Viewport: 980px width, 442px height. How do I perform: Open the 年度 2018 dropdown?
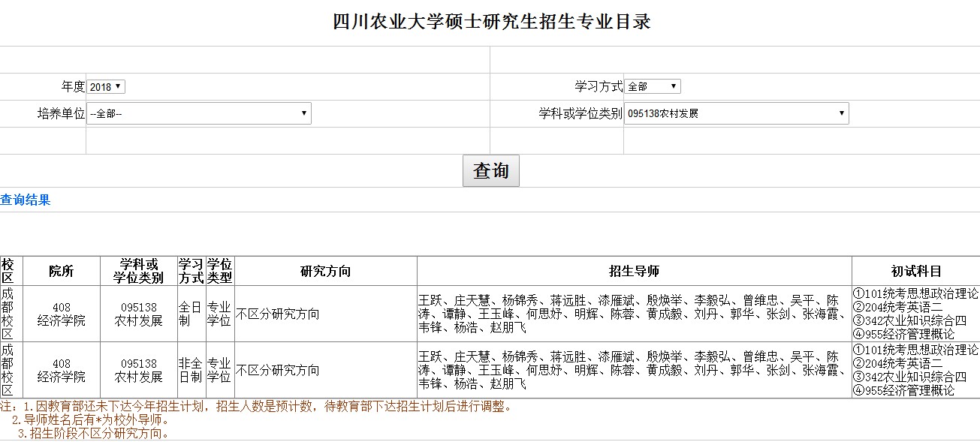pyautogui.click(x=106, y=87)
